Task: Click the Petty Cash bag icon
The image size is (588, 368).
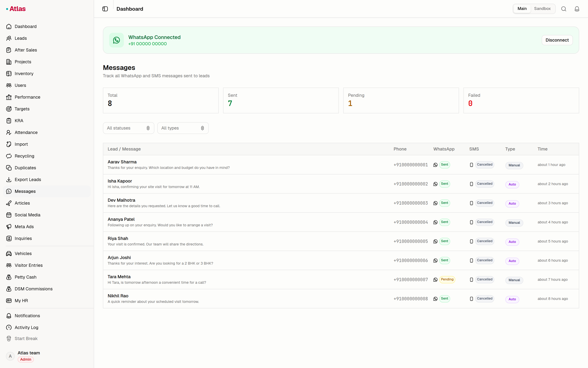Action: [x=9, y=277]
